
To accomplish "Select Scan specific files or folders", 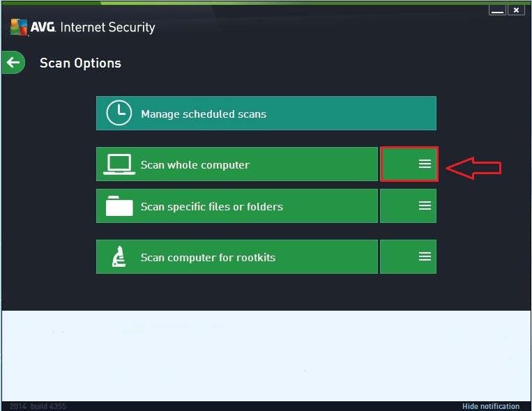I will [237, 205].
